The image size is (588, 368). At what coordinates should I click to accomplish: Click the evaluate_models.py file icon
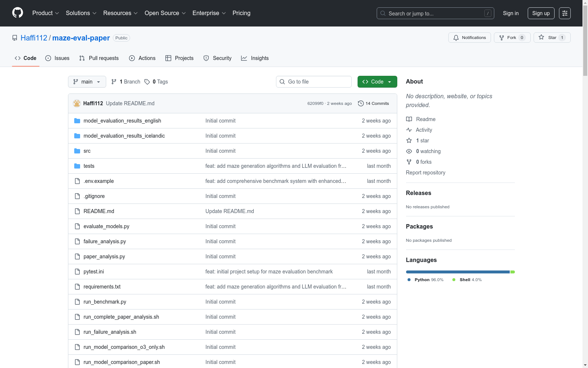coord(77,226)
